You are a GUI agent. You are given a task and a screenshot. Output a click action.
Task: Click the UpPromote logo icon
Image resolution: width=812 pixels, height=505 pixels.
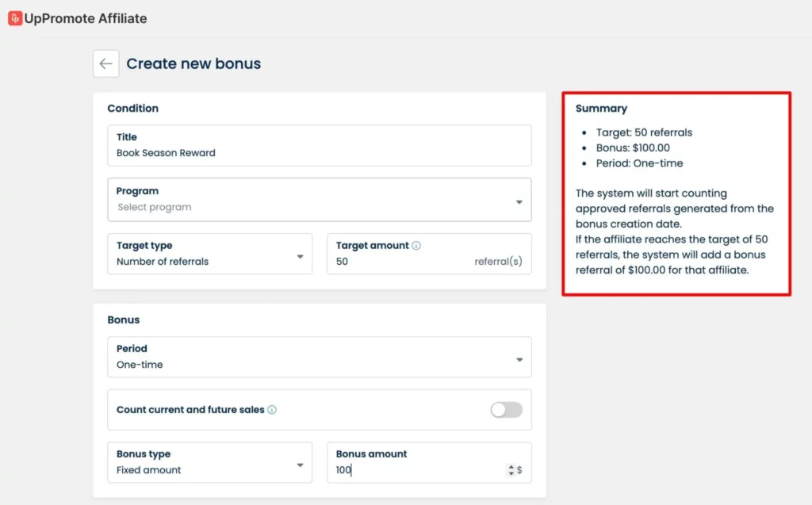[15, 18]
